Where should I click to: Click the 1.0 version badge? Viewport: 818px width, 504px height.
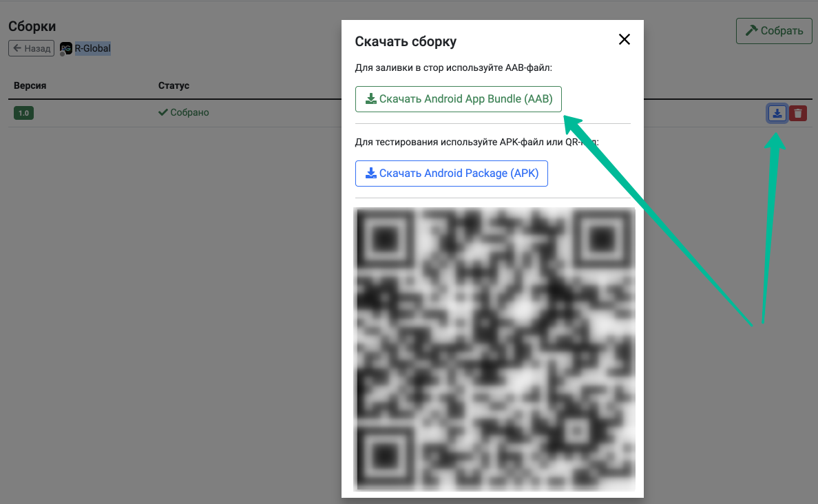click(x=23, y=113)
